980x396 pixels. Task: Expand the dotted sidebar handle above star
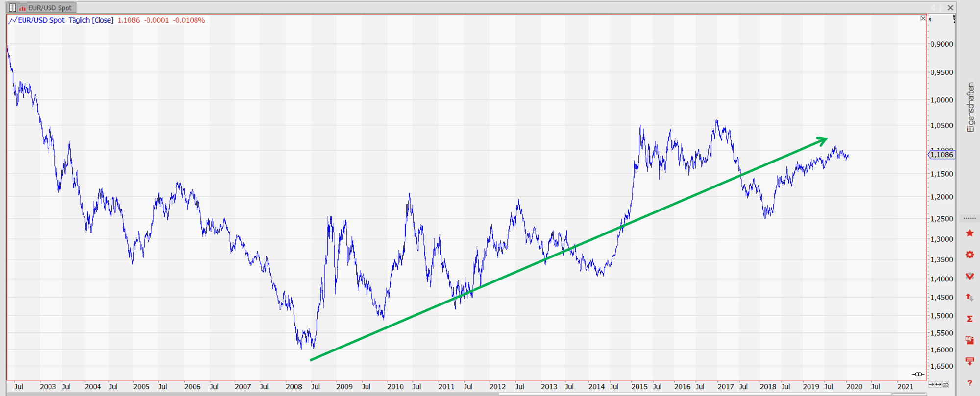969,218
